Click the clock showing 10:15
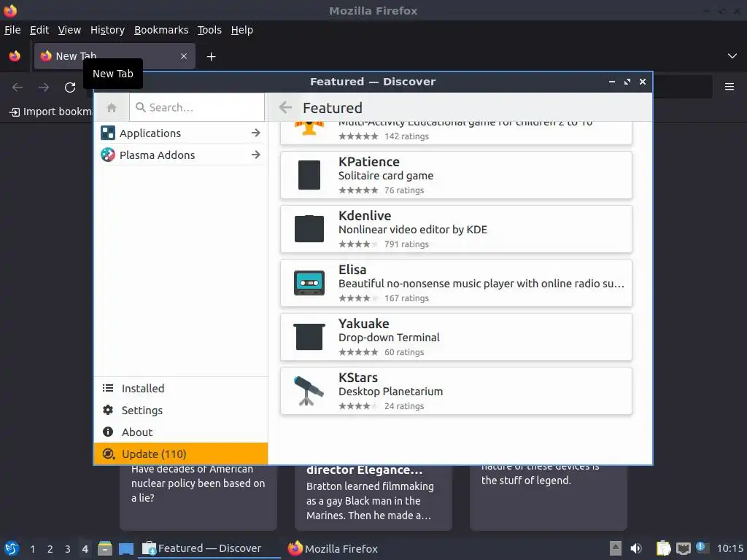This screenshot has width=747, height=560. click(729, 548)
